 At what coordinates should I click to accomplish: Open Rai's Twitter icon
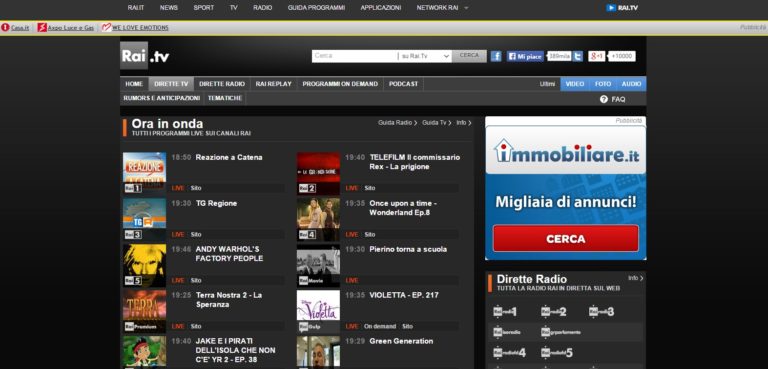click(x=578, y=56)
